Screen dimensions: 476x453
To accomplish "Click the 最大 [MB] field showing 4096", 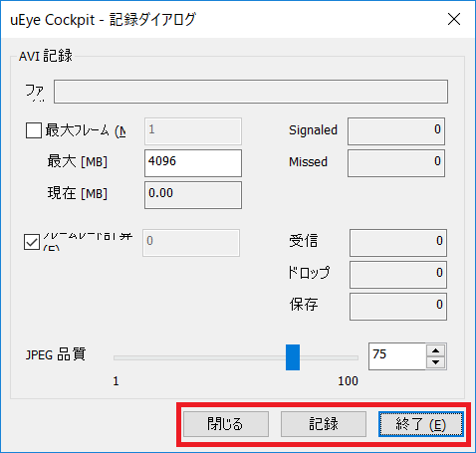I will click(x=193, y=163).
